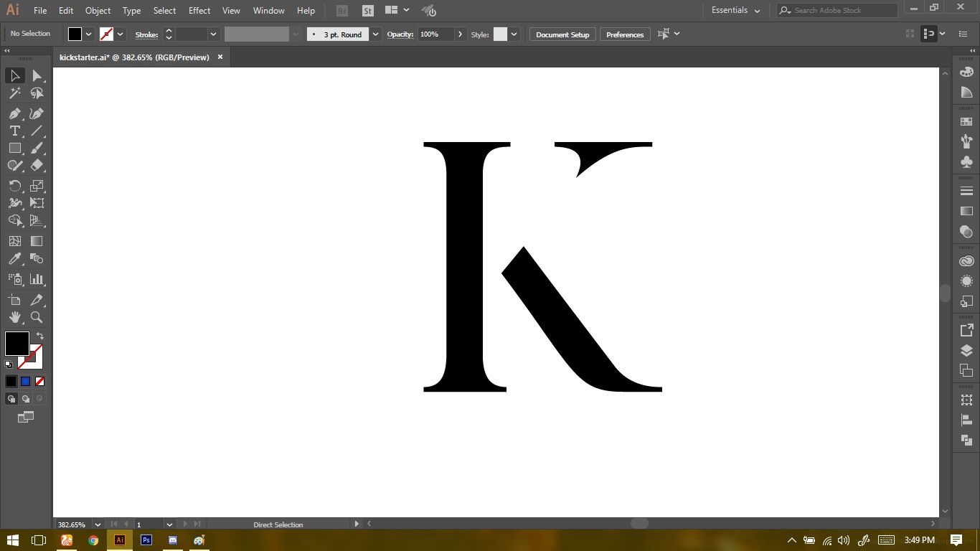Image resolution: width=980 pixels, height=551 pixels.
Task: Select the Type tool
Action: point(14,131)
